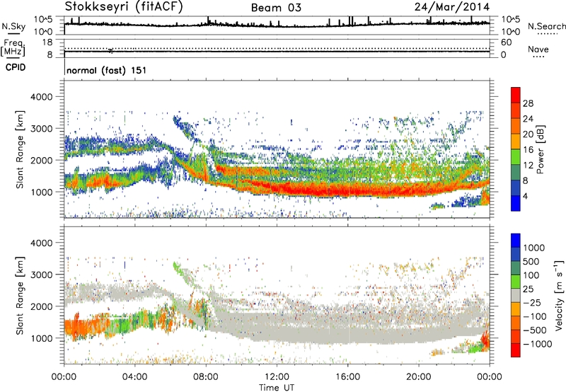Select the 'Freq. [MHz]' axis label

(13, 47)
